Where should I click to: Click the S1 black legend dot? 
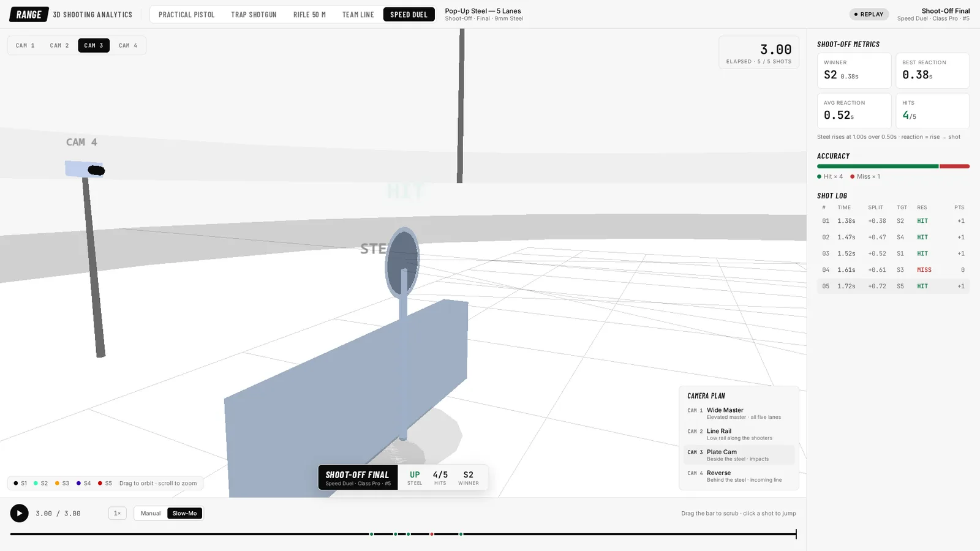pos(16,483)
